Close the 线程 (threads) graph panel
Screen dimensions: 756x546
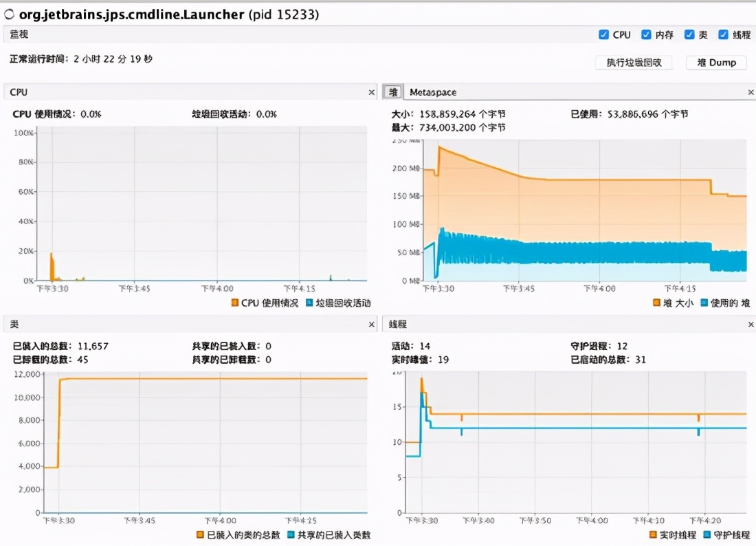coord(751,324)
